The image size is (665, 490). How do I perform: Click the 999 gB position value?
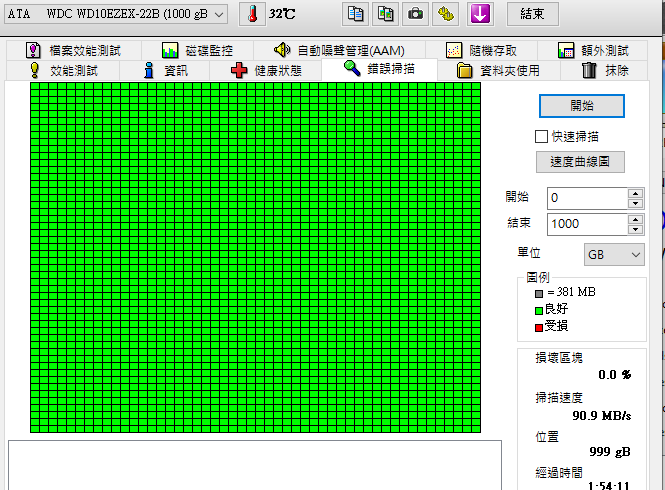[x=609, y=452]
